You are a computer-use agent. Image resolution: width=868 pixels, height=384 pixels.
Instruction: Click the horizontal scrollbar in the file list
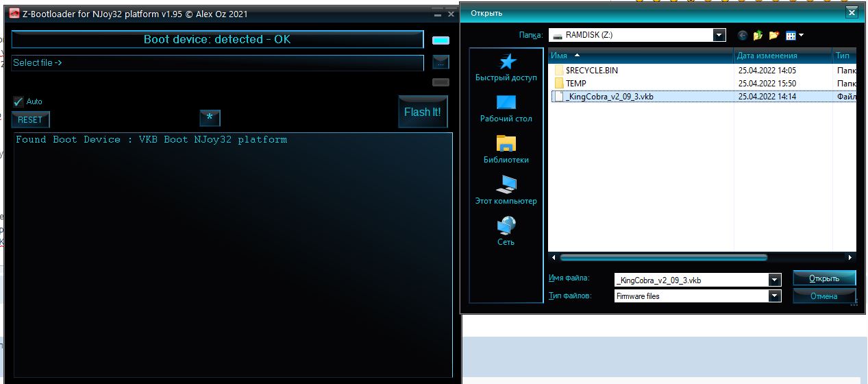pos(662,258)
